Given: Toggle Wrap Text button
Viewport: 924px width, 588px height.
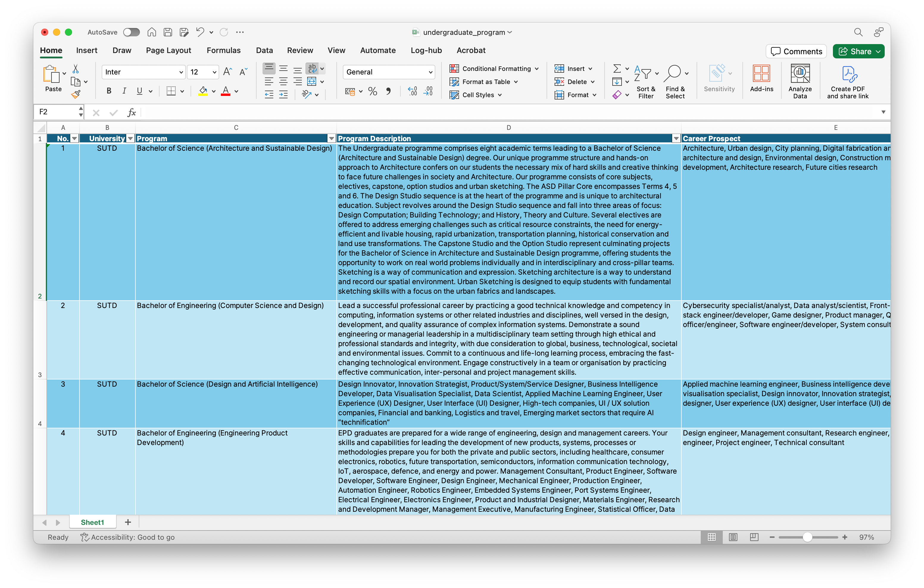Looking at the screenshot, I should click(x=312, y=69).
